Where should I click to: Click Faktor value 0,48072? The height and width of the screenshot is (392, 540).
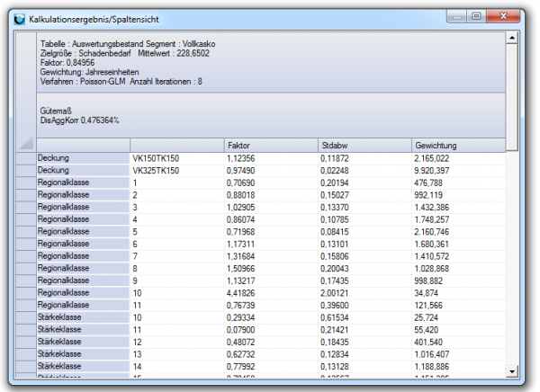[x=240, y=342]
